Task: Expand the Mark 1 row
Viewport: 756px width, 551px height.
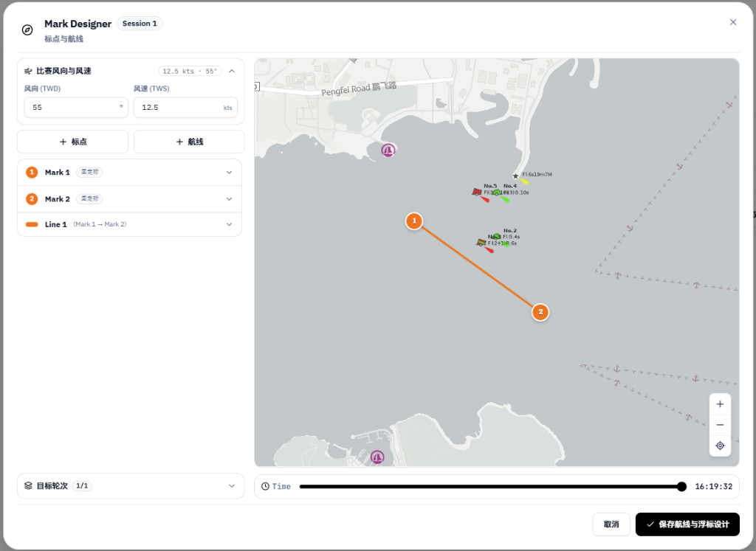Action: [x=229, y=173]
